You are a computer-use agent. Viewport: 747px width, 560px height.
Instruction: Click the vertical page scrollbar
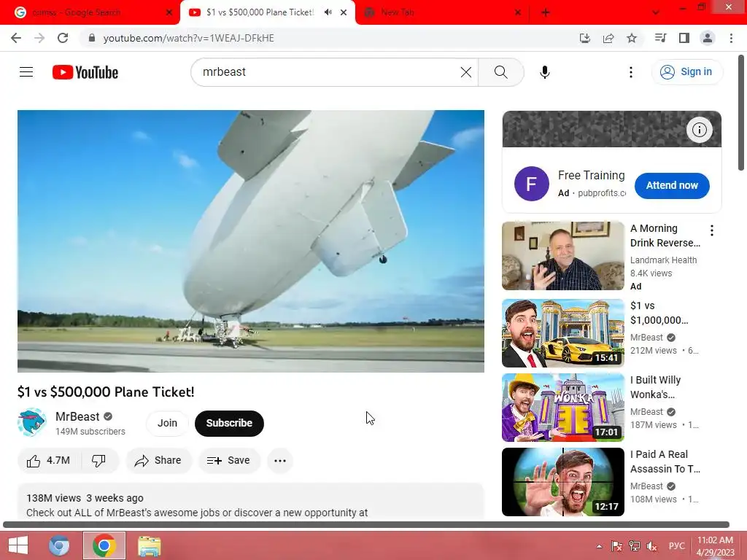point(741,113)
